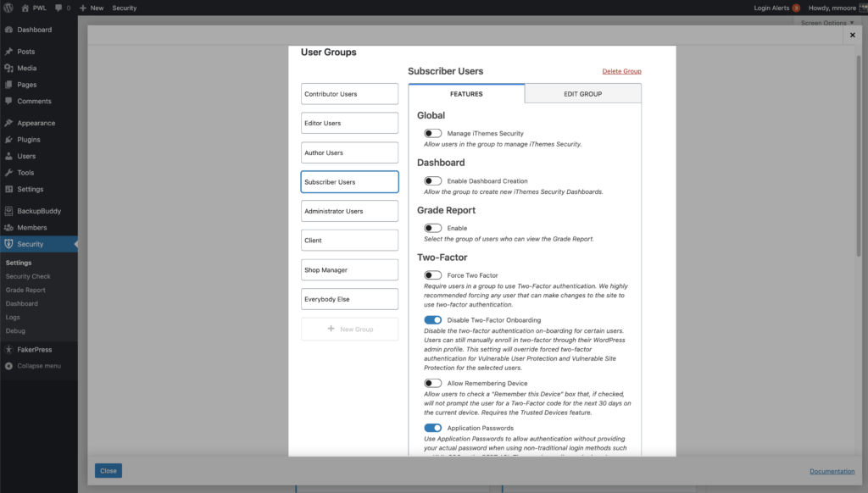The height and width of the screenshot is (493, 868).
Task: Open the Security Settings submenu item
Action: 19,263
